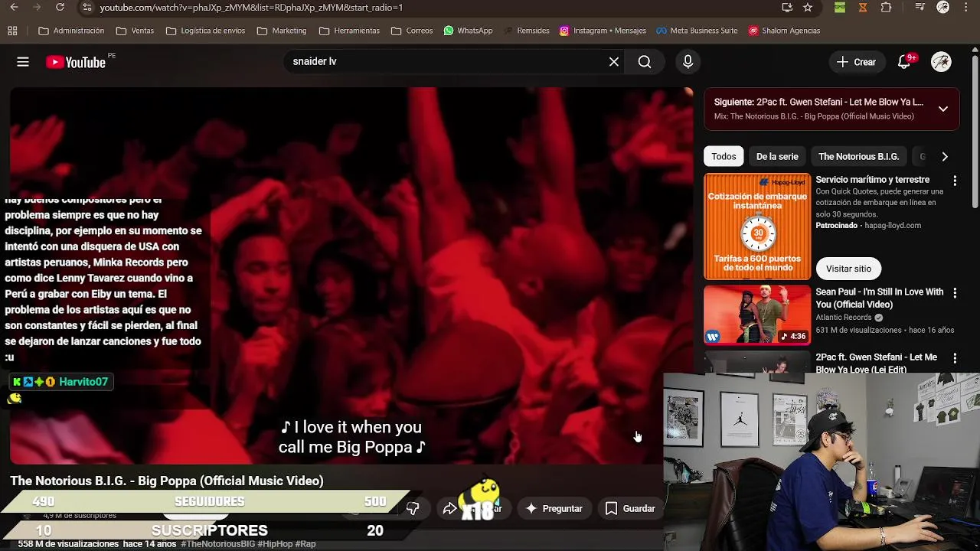Viewport: 980px width, 551px height.
Task: Open the #TheNotoriousBIG hashtag
Action: click(217, 544)
